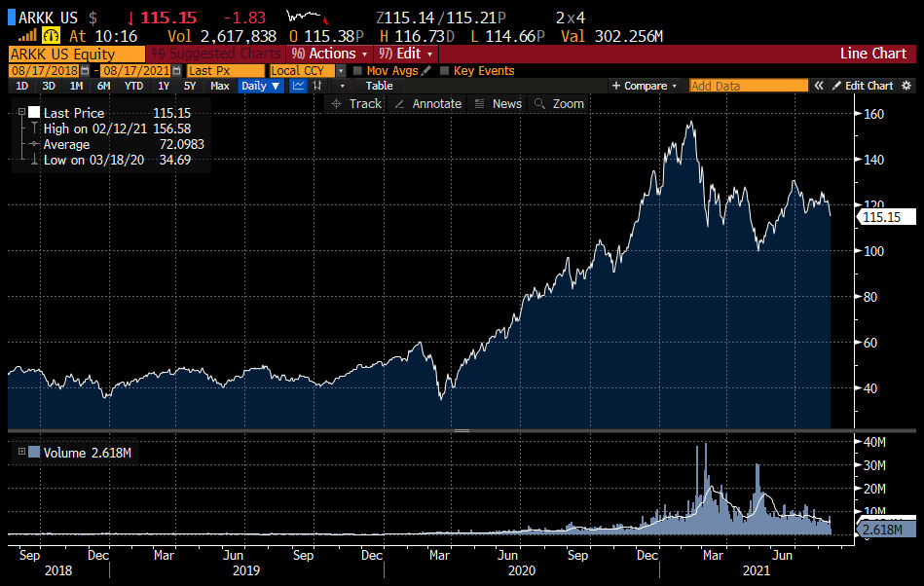Click the blue security marker square
Screen dimensions: 924x586
pos(11,18)
